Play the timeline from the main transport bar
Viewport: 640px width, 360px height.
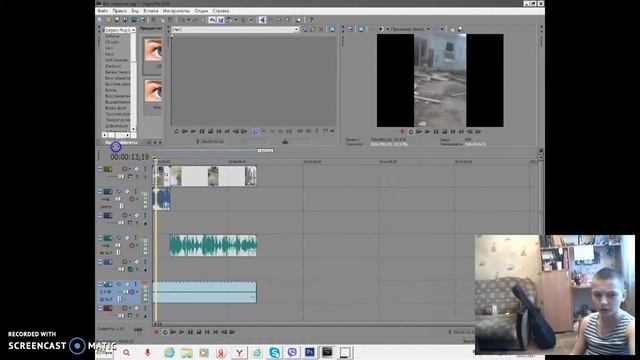(182, 332)
